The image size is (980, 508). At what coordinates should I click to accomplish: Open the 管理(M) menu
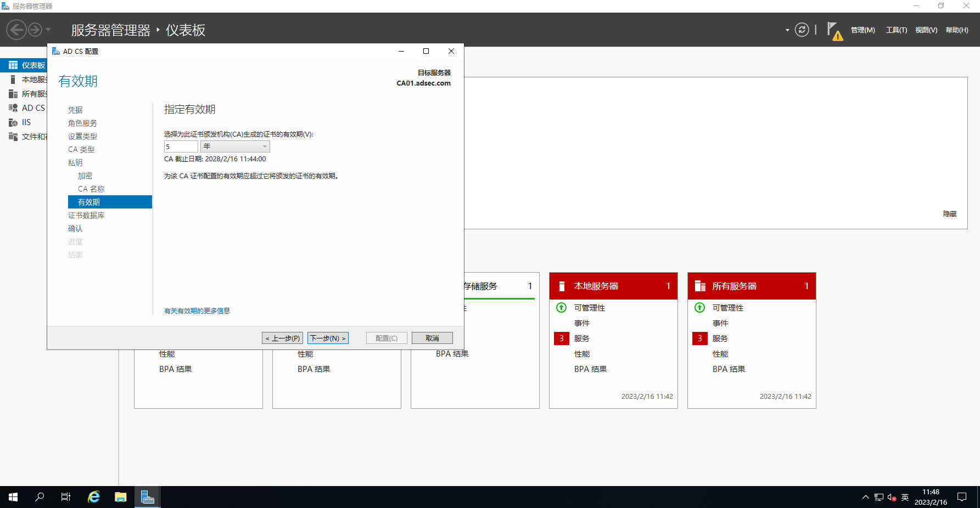click(x=863, y=30)
